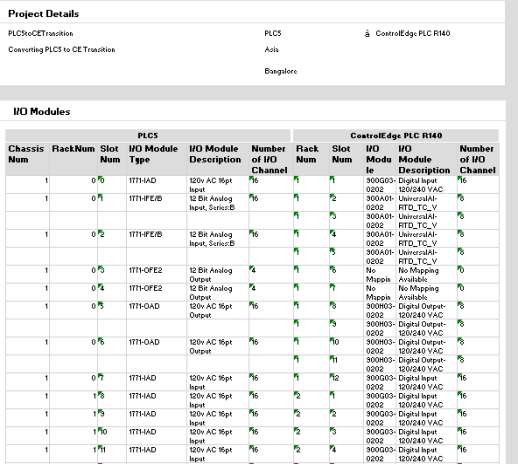This screenshot has width=518, height=464.
Task: Select 900A01-0202 in ControlEdge slot 5 row
Action: pos(380,257)
